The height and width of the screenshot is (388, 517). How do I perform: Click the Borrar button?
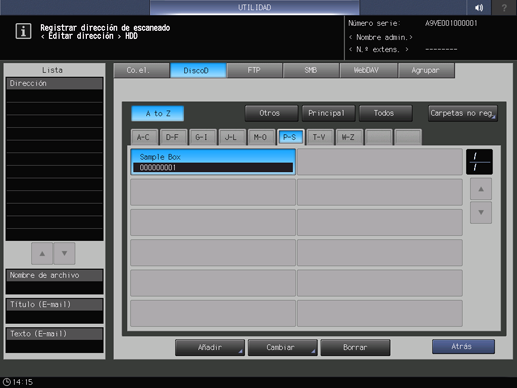(x=355, y=347)
